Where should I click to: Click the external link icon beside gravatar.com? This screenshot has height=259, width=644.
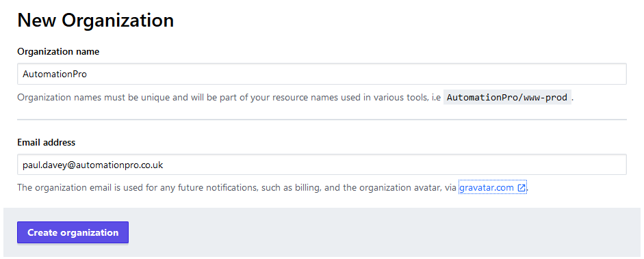pyautogui.click(x=521, y=188)
